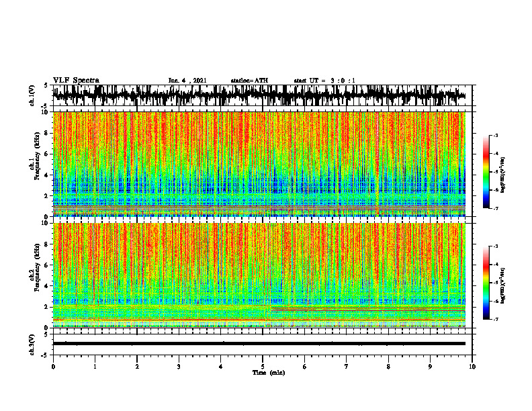Click the time axis end tick "10"
Screen dimensions: 532x411
(x=472, y=367)
